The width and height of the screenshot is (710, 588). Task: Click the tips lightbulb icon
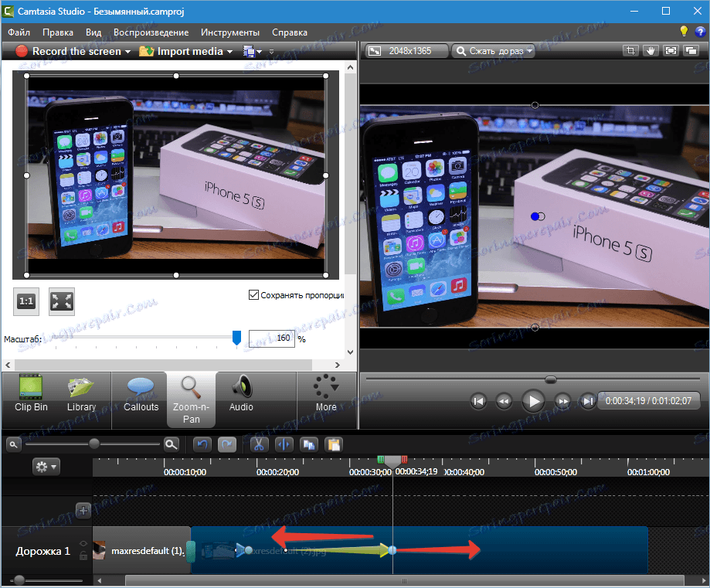tap(684, 31)
